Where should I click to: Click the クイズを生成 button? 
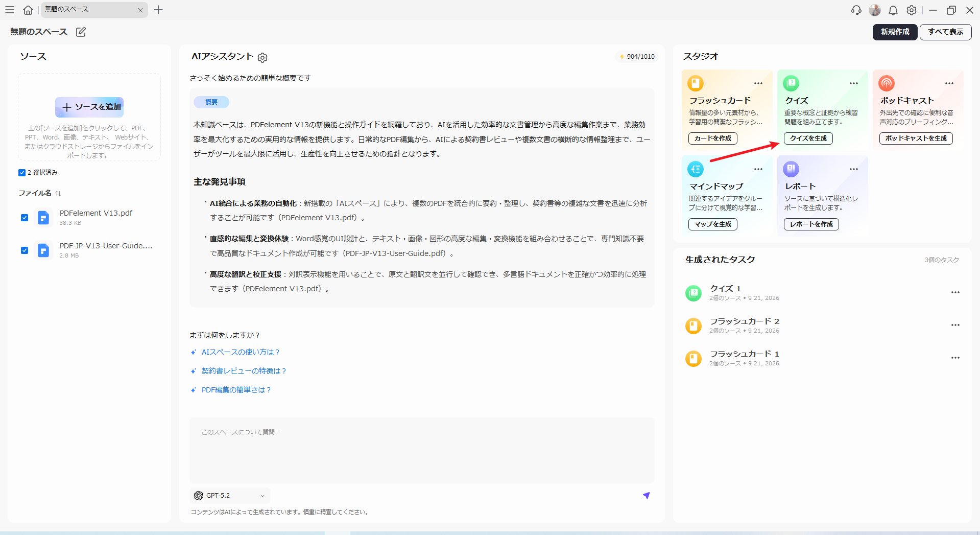pyautogui.click(x=808, y=138)
